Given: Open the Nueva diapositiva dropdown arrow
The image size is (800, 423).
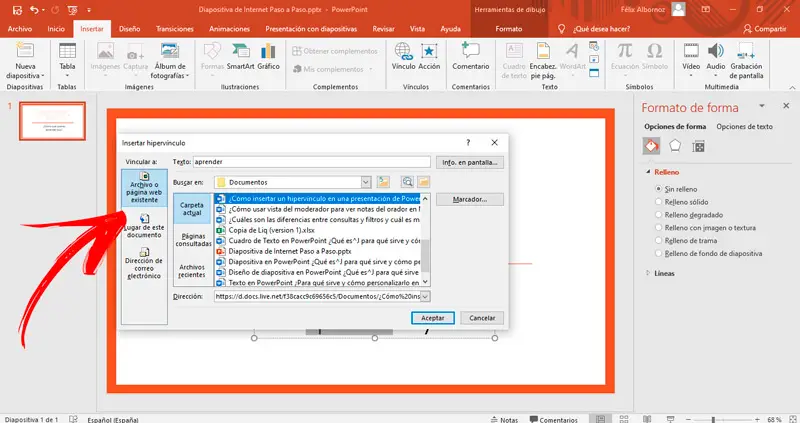Looking at the screenshot, I should (x=43, y=76).
